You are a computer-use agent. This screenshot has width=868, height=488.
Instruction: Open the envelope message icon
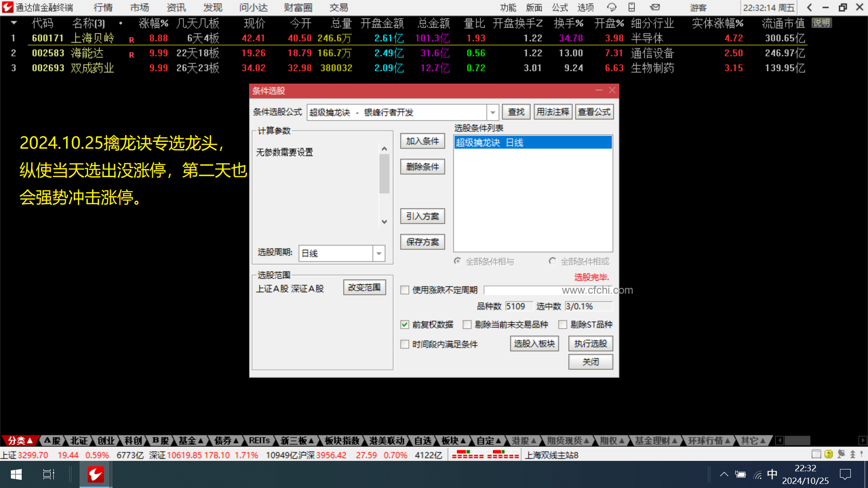coord(655,7)
